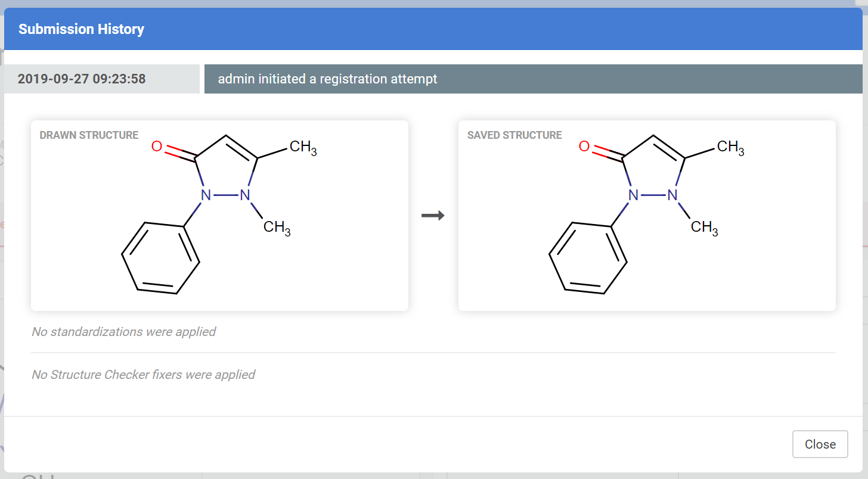Image resolution: width=868 pixels, height=479 pixels.
Task: Click the phenyl ring in saved structure
Action: pyautogui.click(x=588, y=257)
